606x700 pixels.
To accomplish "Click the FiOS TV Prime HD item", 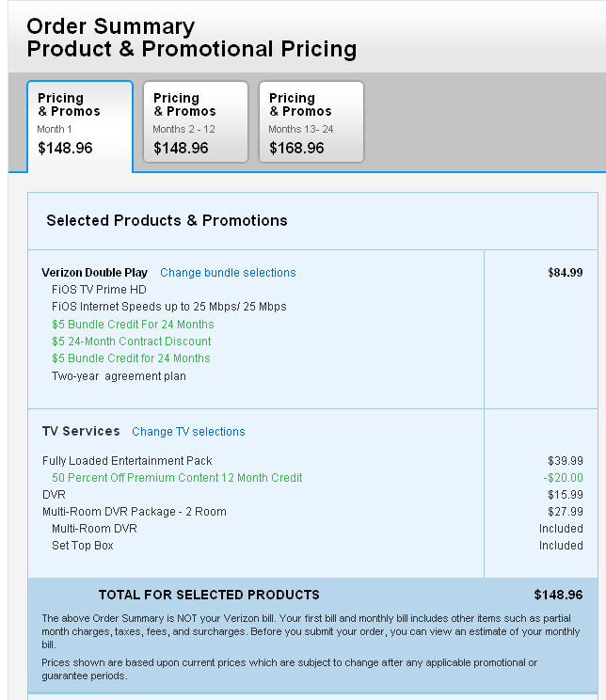I will 99,290.
